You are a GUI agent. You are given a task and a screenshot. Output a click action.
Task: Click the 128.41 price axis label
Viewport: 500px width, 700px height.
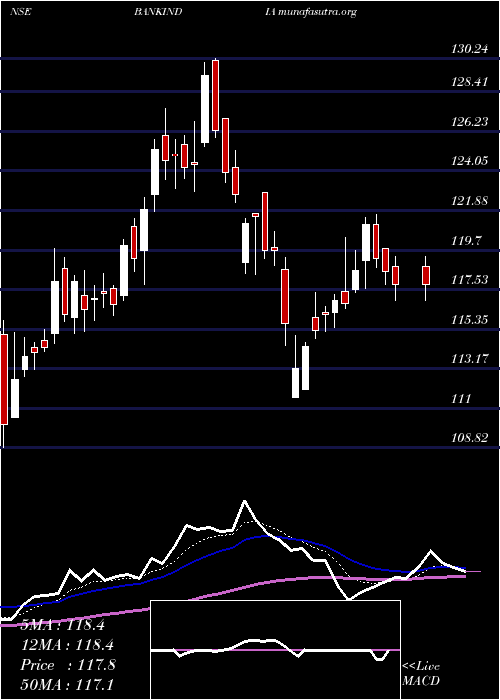[469, 82]
